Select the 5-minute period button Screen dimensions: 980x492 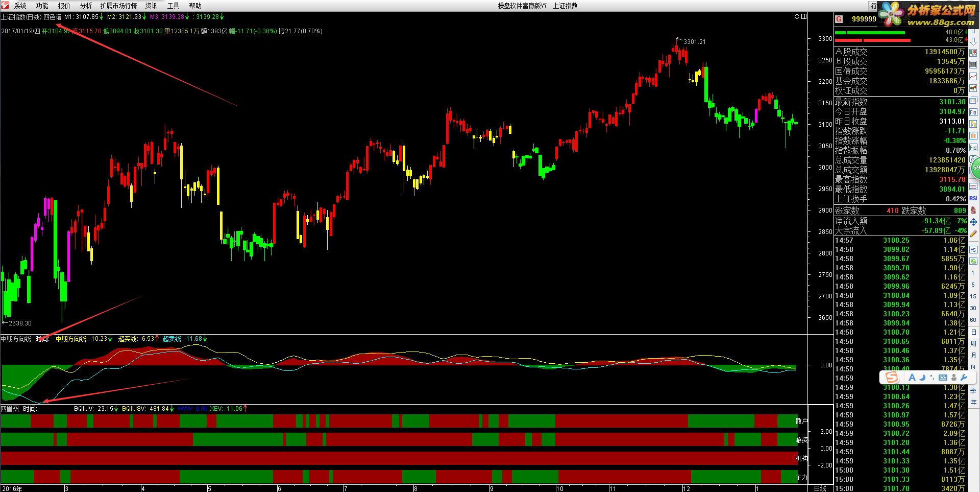(x=973, y=285)
